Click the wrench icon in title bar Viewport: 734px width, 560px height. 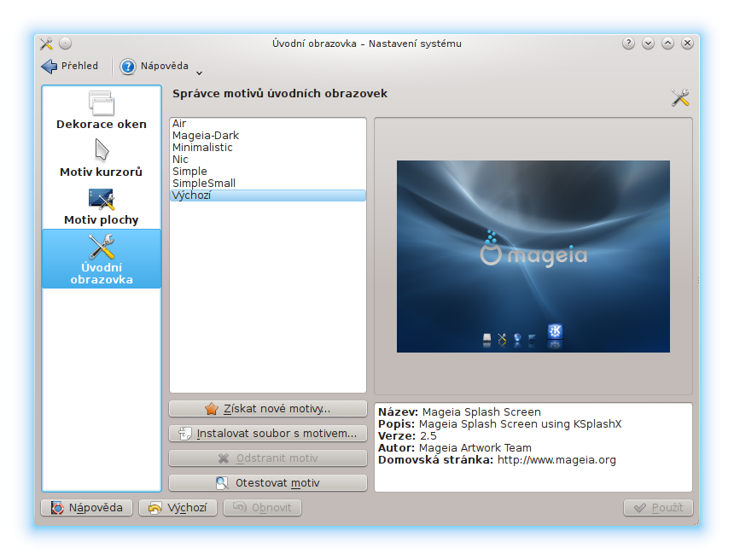click(46, 44)
